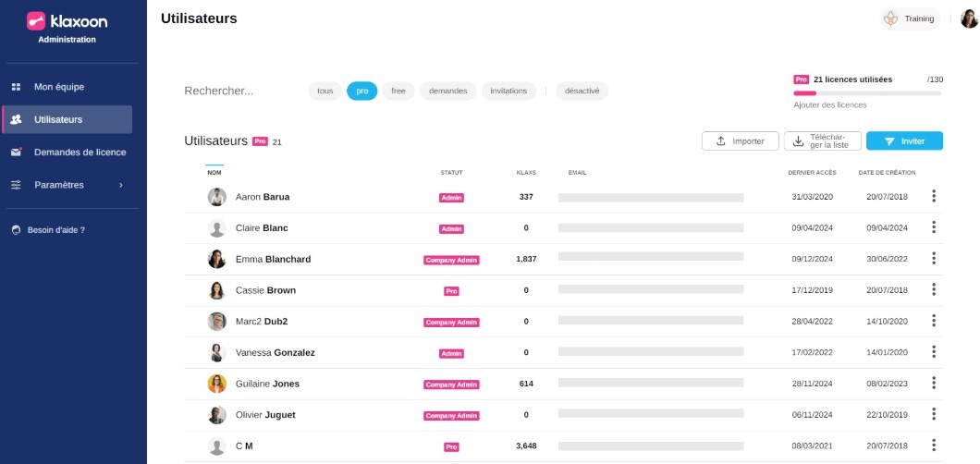980x464 pixels.
Task: Open the profile avatar at top right
Action: 969,18
